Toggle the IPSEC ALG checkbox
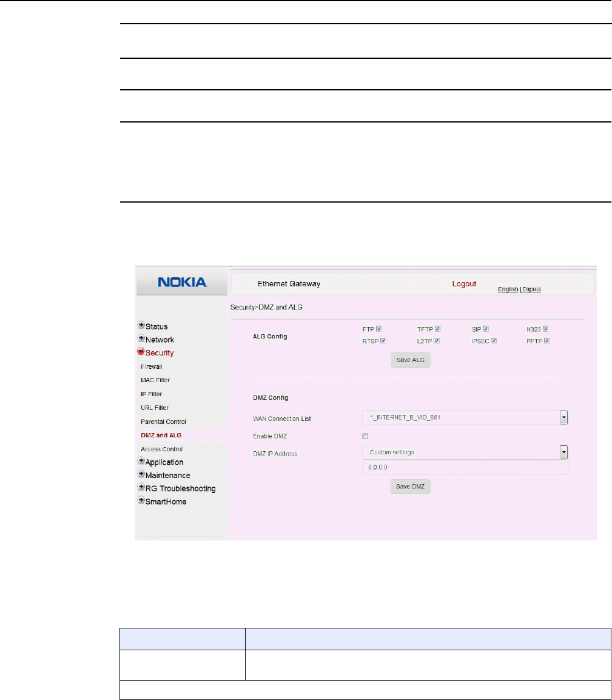 point(494,341)
